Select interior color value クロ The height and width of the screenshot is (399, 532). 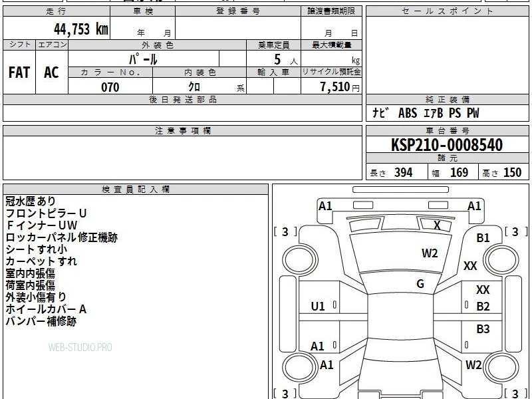[194, 87]
